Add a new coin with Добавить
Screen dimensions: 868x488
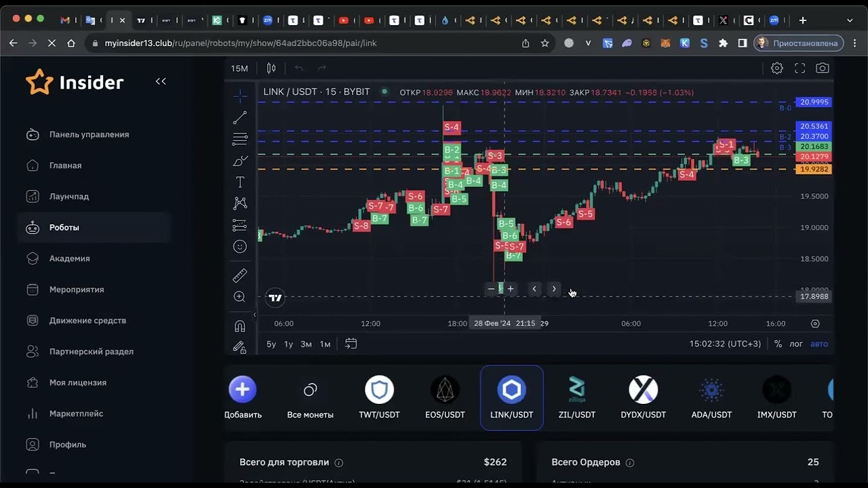point(243,398)
